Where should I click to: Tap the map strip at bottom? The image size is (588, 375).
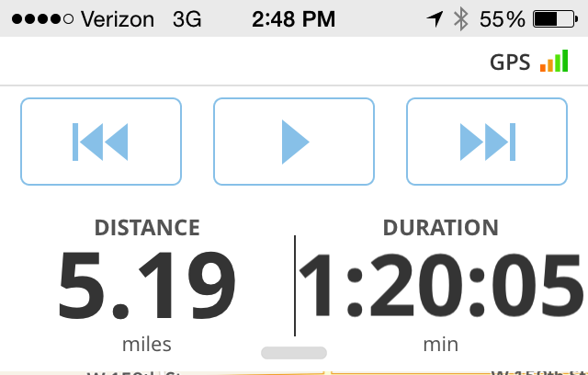click(294, 373)
